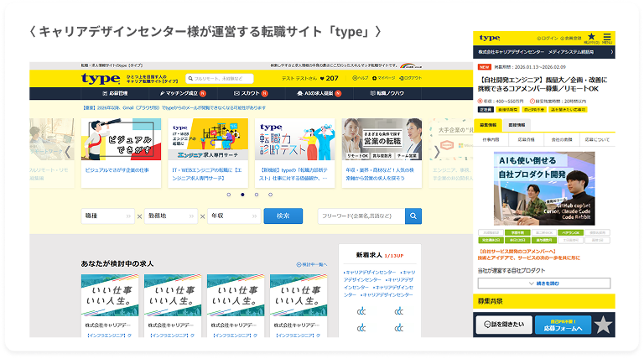Open the ビジュアルでさがす banner card

tap(121, 153)
